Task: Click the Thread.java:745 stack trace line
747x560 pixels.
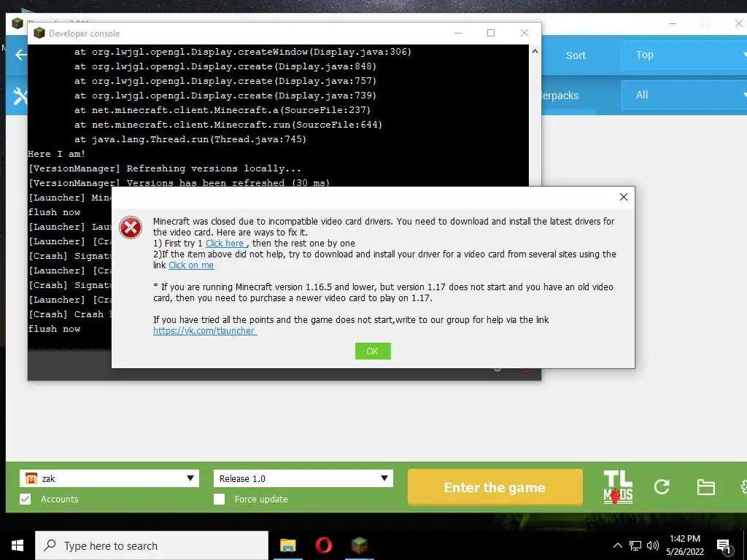Action: click(x=190, y=139)
